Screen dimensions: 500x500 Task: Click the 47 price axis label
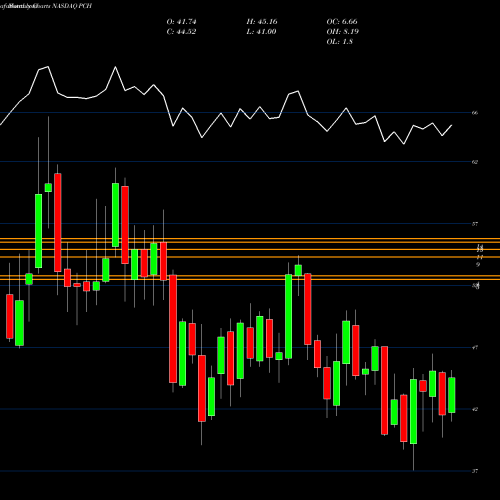click(x=475, y=347)
